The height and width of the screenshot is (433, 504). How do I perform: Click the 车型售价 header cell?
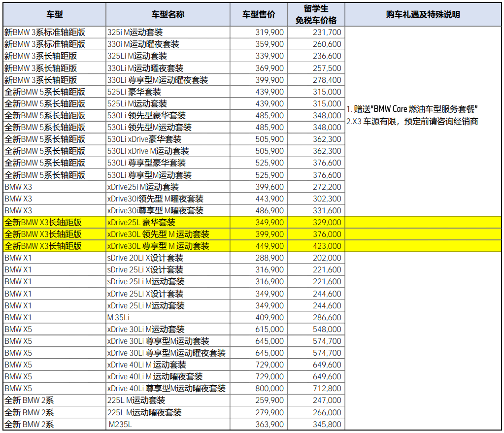tap(259, 14)
